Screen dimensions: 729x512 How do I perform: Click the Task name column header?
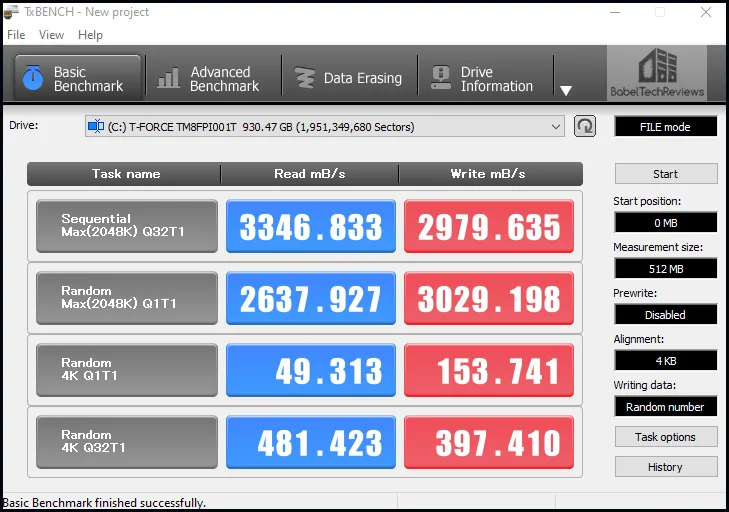[126, 174]
